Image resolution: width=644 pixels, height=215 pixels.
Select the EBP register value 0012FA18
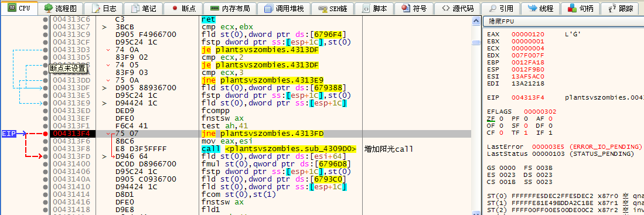coord(528,62)
